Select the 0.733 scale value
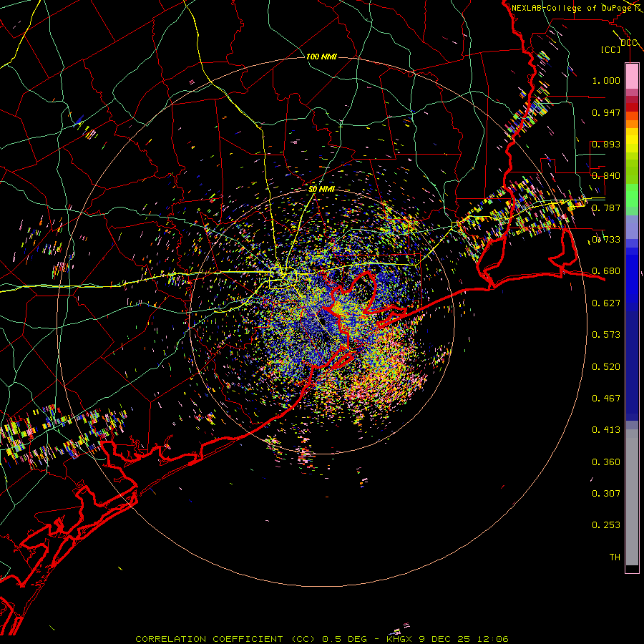This screenshot has height=644, width=644. (x=606, y=240)
